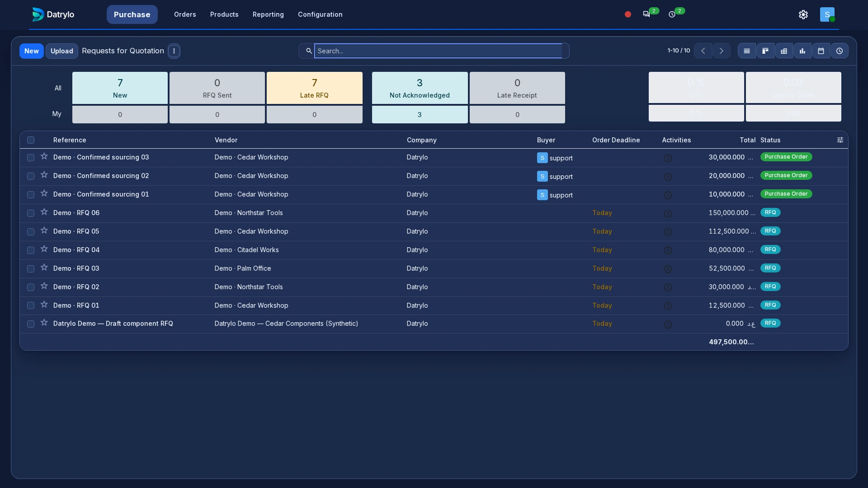Toggle favorite star on Confirmed sourcing 03
The image size is (868, 488).
(44, 156)
